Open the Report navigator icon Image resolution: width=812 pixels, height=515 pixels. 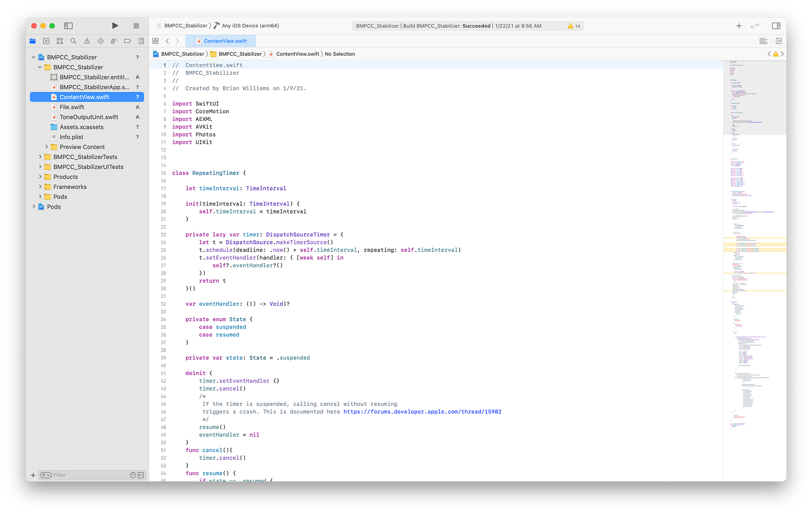click(141, 41)
